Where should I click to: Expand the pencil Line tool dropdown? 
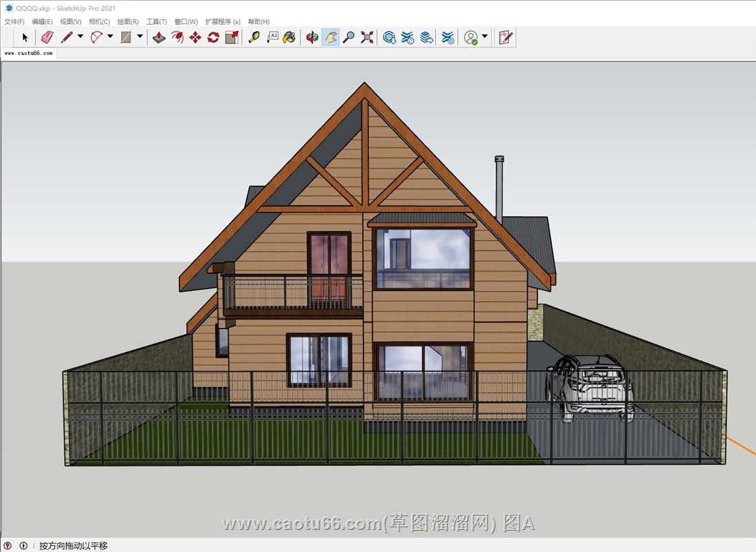click(x=80, y=37)
